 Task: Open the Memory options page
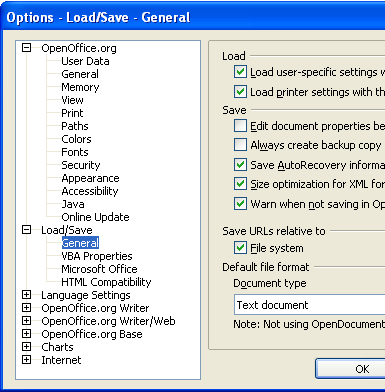(80, 87)
